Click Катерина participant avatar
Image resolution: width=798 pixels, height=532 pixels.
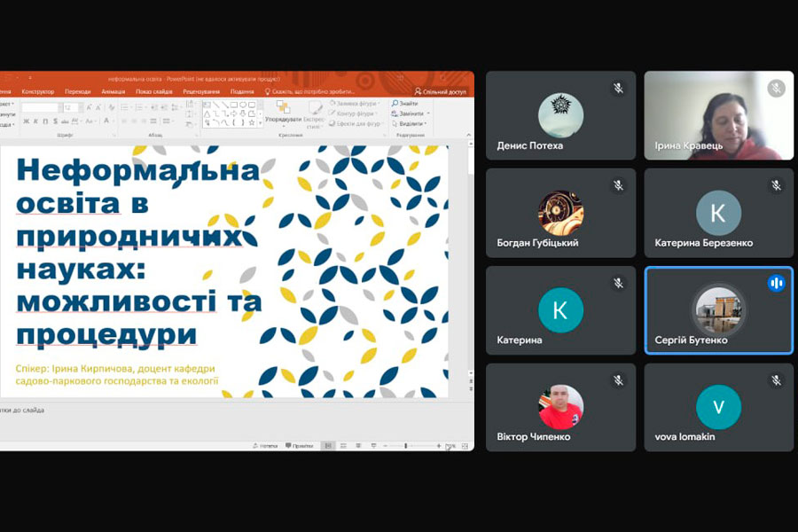[560, 310]
